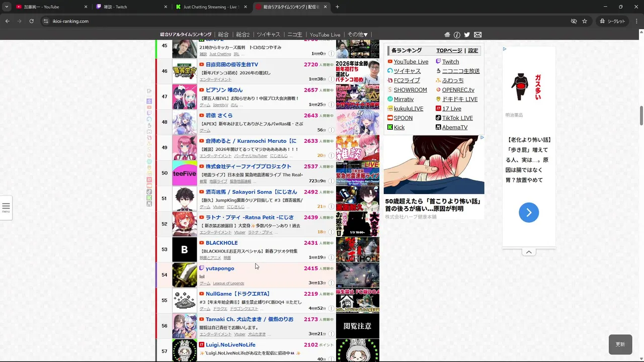Bookmark this page with the star icon

[585, 21]
